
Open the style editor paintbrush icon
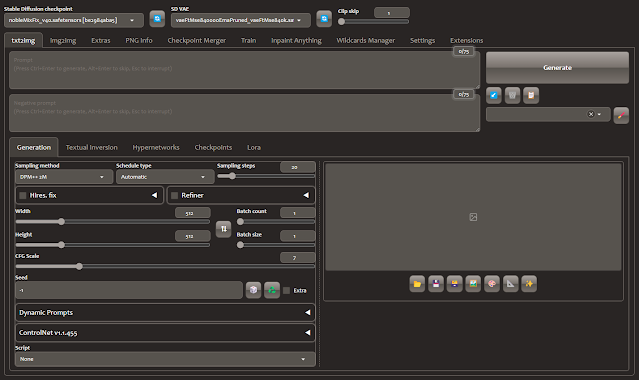tap(621, 115)
